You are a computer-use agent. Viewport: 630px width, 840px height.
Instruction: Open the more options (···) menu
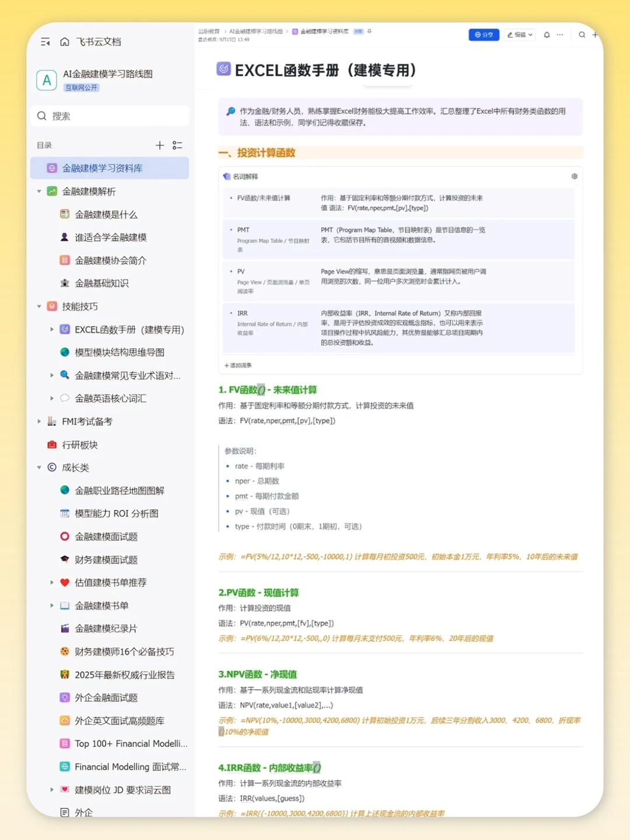559,35
